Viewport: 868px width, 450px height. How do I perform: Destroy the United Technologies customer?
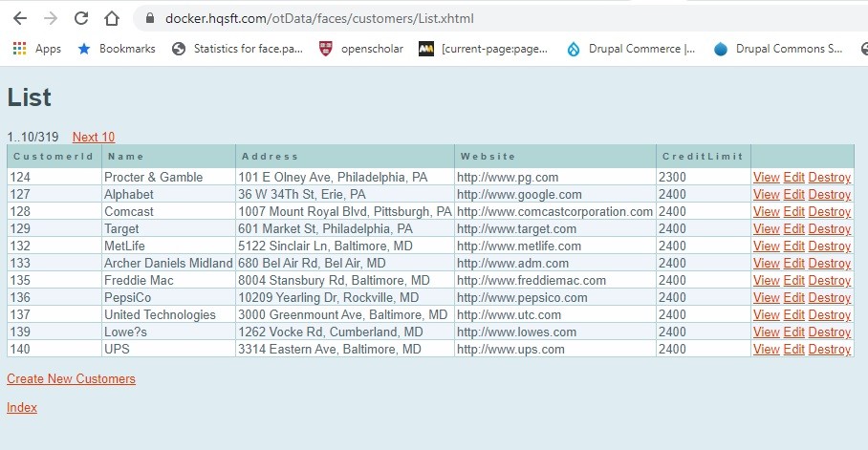coord(829,314)
